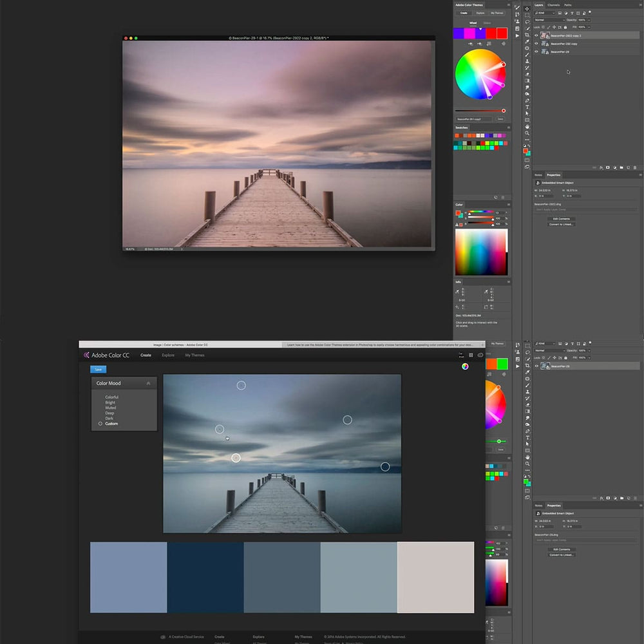Hide the BeaconPier-2922 copy 2 layer

click(536, 35)
